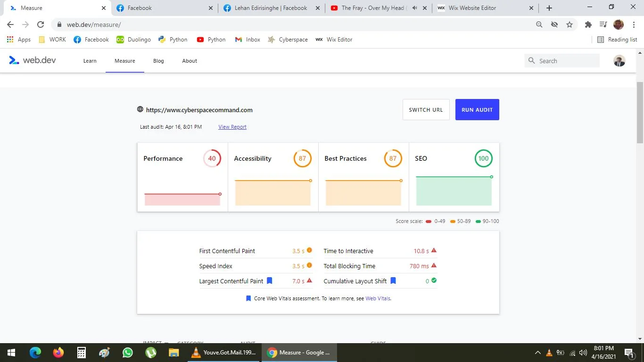
Task: Click the Cumulative Layout Shift green checkmark
Action: [x=434, y=280]
